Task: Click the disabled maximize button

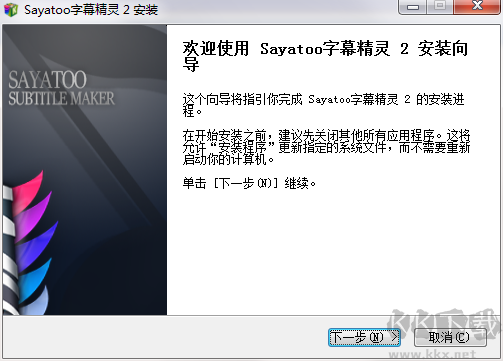Action: coord(440,7)
